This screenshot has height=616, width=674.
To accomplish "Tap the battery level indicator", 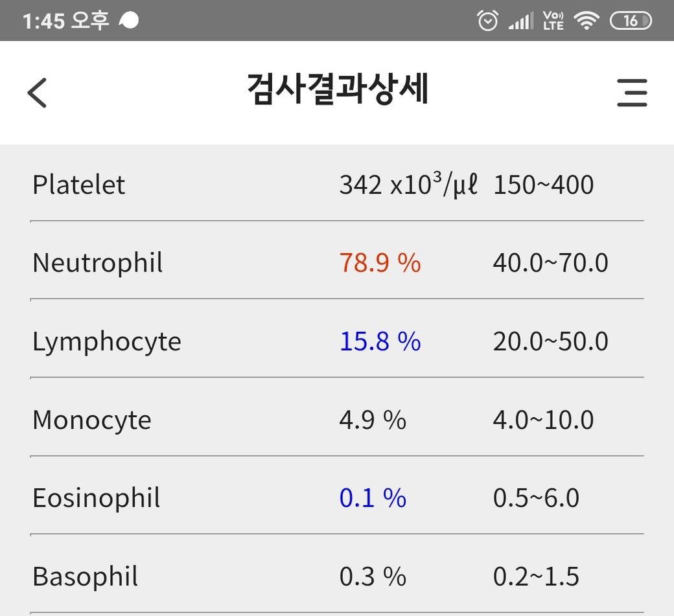I will [x=631, y=21].
